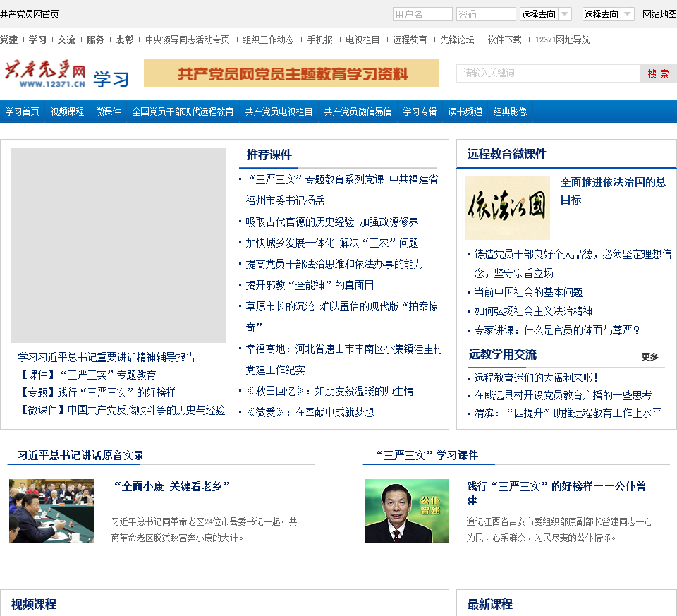Open 【微课件】中国共产党反腐败斗争 link
Screen dimensions: 677x616
[121, 411]
